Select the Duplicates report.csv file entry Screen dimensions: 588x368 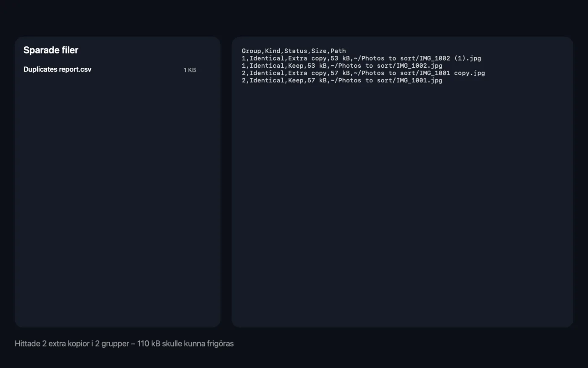tap(110, 70)
